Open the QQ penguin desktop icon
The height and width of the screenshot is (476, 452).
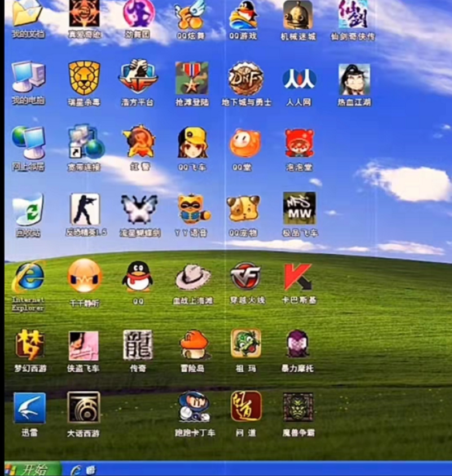coord(138,277)
